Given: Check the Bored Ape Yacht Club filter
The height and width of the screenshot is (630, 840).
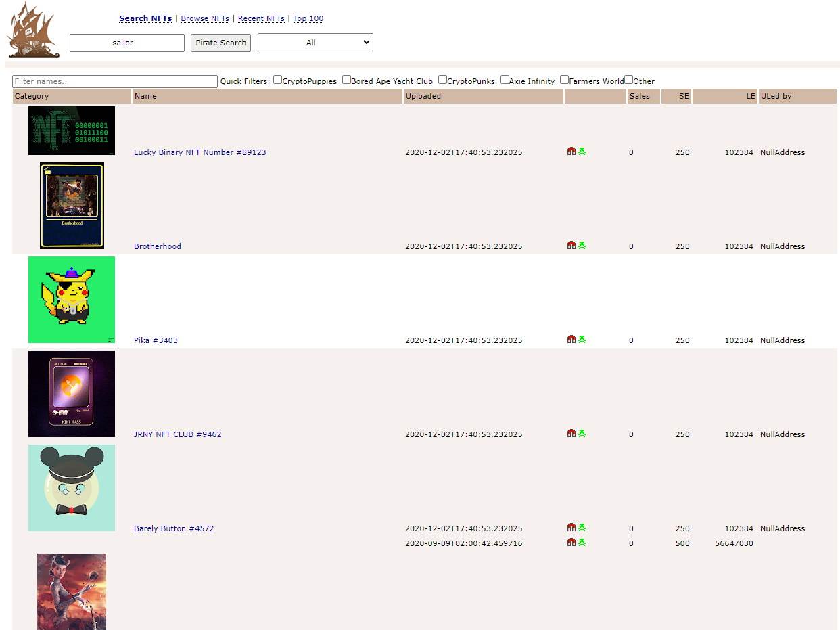Looking at the screenshot, I should click(x=346, y=79).
